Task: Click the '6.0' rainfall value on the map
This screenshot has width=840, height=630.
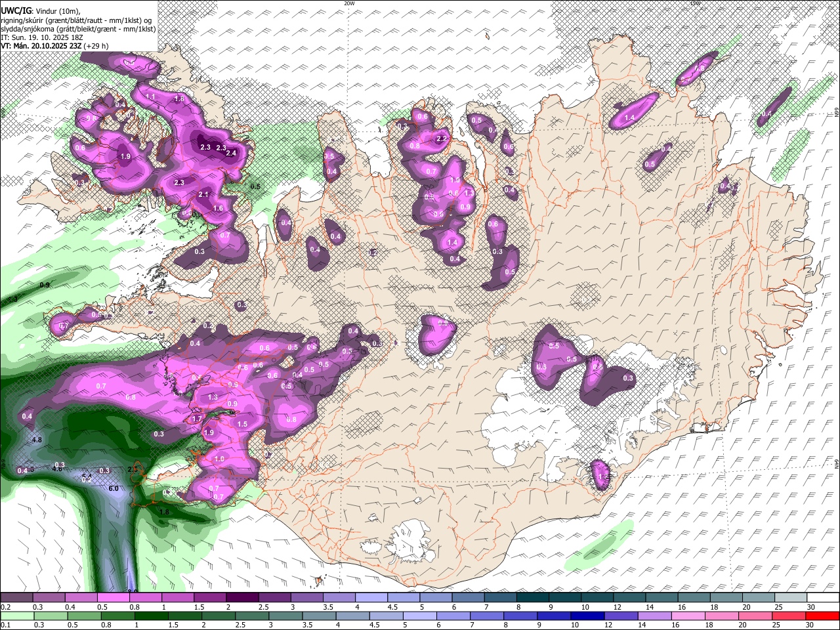Action: 114,488
